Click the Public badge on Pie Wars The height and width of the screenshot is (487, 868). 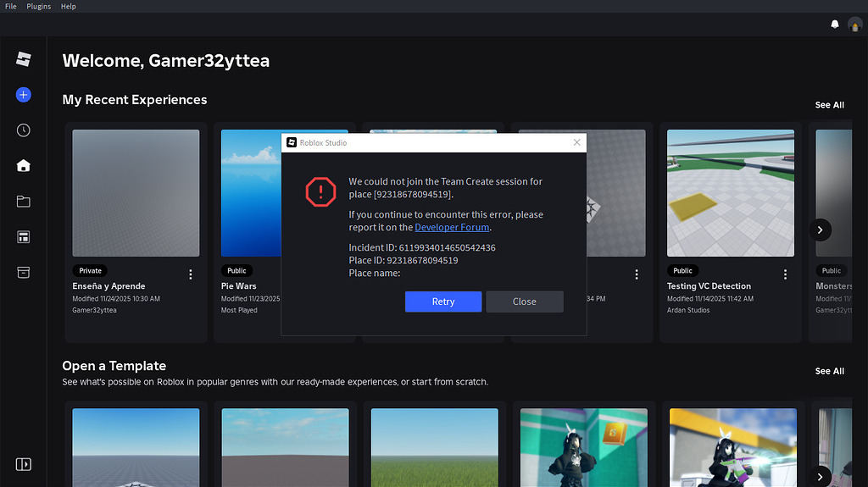click(237, 271)
